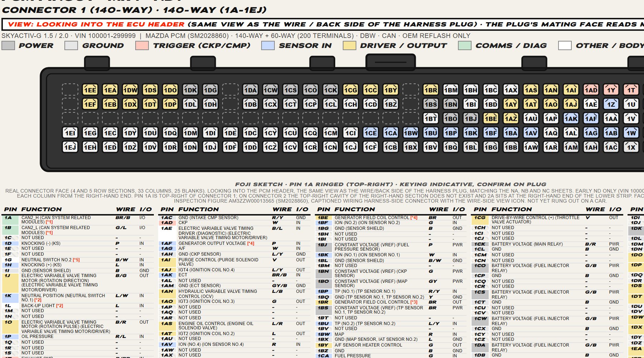Click pin 1AK in the connector diagram
The image size is (644, 358).
click(571, 118)
